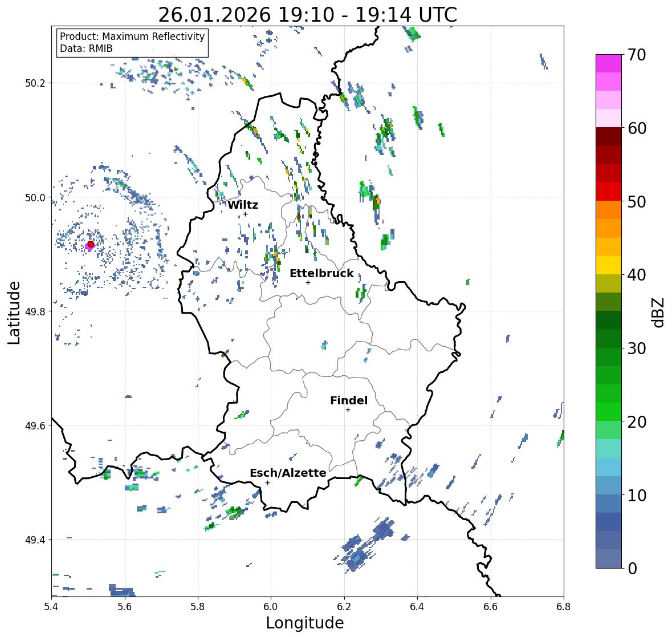672x637 pixels.
Task: Click the "Product: Maximum Reflectivity" label
Action: pos(132,36)
